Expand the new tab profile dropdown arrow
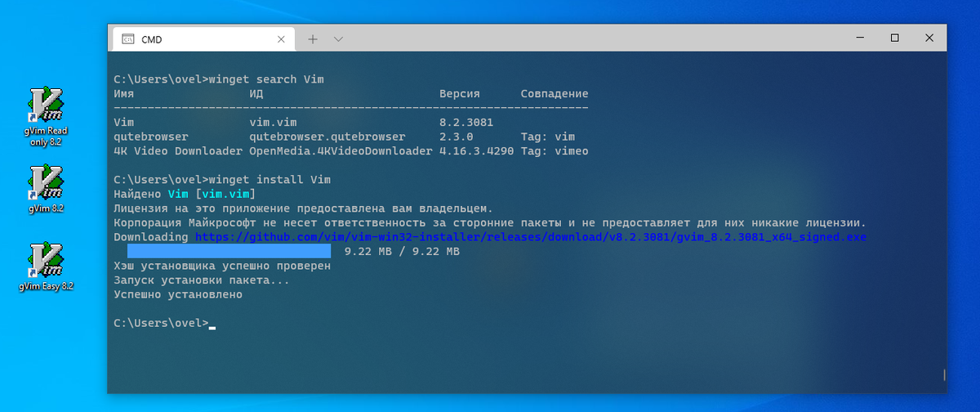 pyautogui.click(x=338, y=38)
